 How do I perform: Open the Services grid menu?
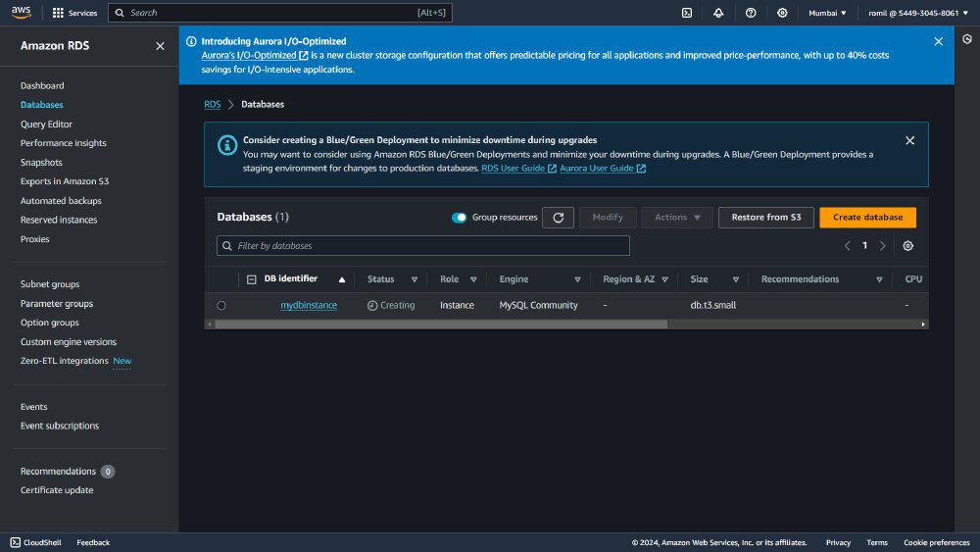tap(75, 13)
